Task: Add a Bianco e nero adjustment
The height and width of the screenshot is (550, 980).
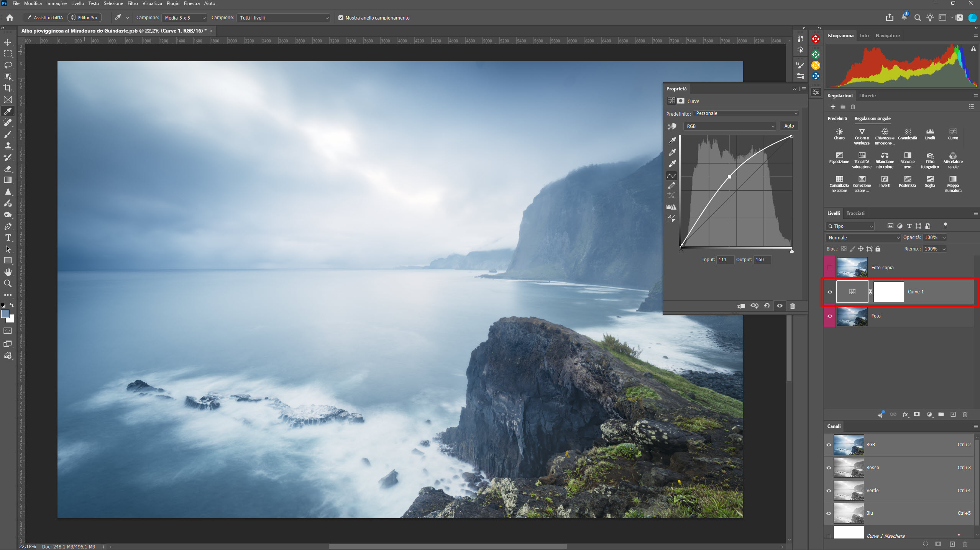Action: point(907,160)
